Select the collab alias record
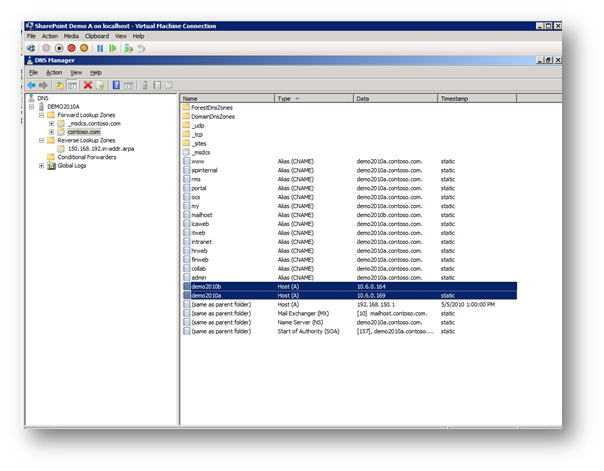The height and width of the screenshot is (471, 604). 198,268
